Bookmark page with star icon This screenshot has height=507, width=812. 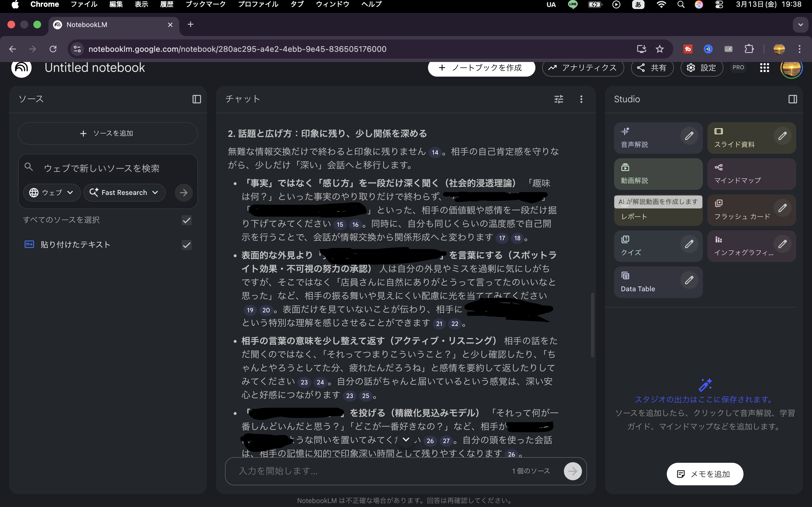click(x=660, y=49)
